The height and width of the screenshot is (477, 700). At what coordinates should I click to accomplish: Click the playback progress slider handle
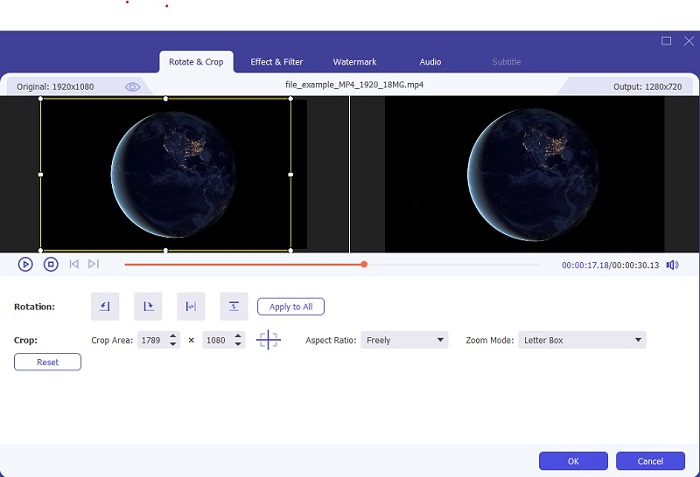tap(364, 264)
